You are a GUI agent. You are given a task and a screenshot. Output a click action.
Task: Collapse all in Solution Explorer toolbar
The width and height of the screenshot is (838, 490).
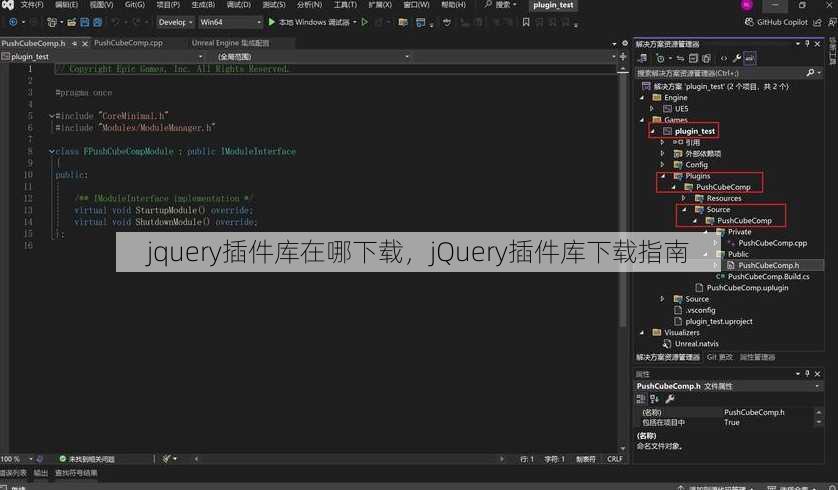[x=693, y=58]
